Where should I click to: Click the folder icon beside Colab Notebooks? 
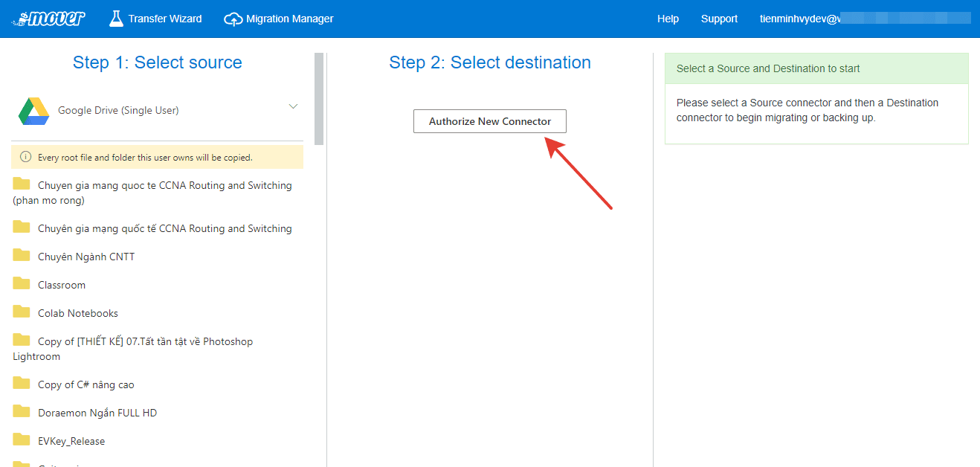[x=22, y=312]
